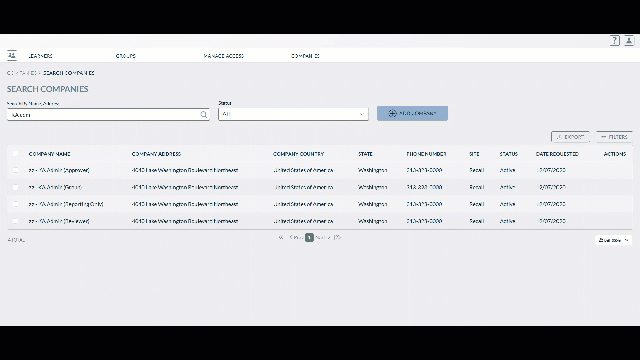Select the checkbox for the (Reporting Only) company row
The image size is (640, 360).
click(x=16, y=204)
